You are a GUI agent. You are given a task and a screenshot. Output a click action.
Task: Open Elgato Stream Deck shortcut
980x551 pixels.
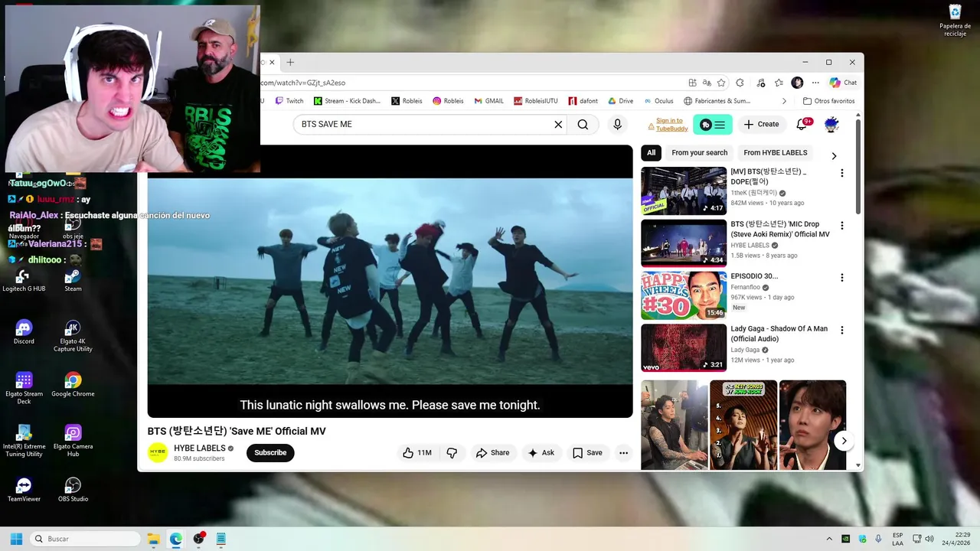[x=24, y=388]
